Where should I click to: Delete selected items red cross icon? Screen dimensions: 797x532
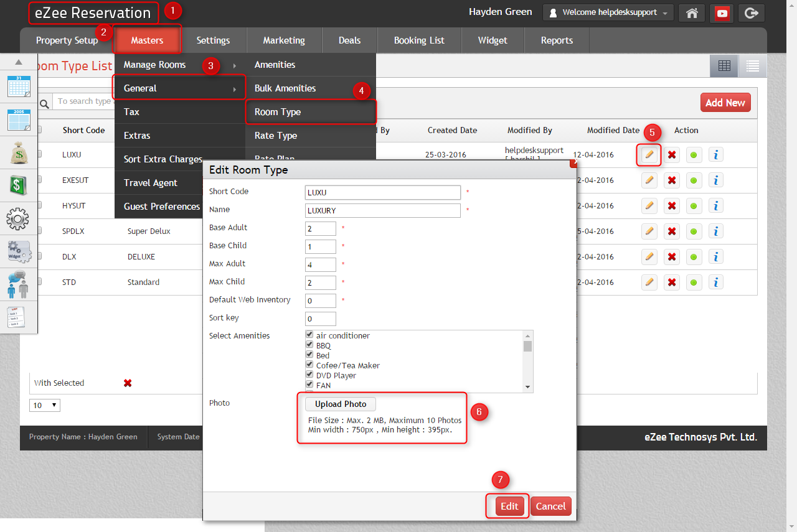click(128, 383)
